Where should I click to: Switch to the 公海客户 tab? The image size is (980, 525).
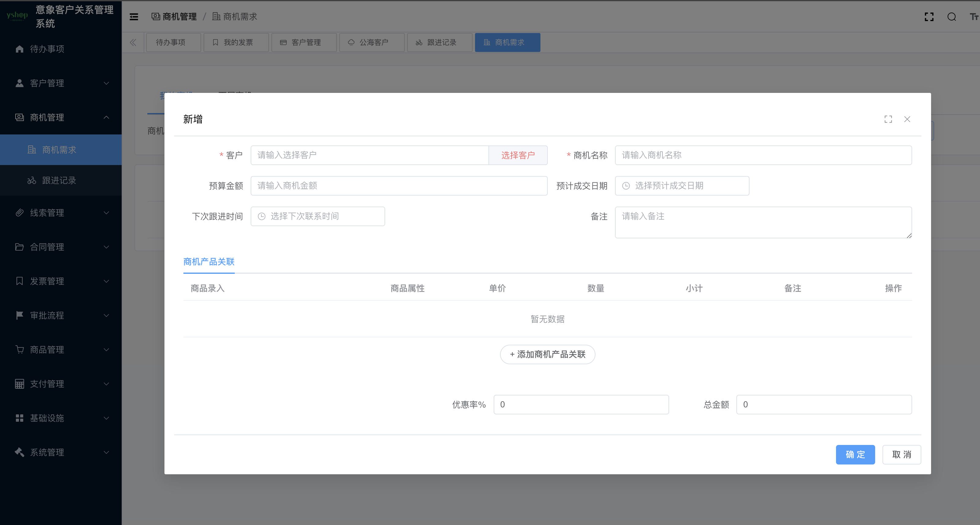372,42
